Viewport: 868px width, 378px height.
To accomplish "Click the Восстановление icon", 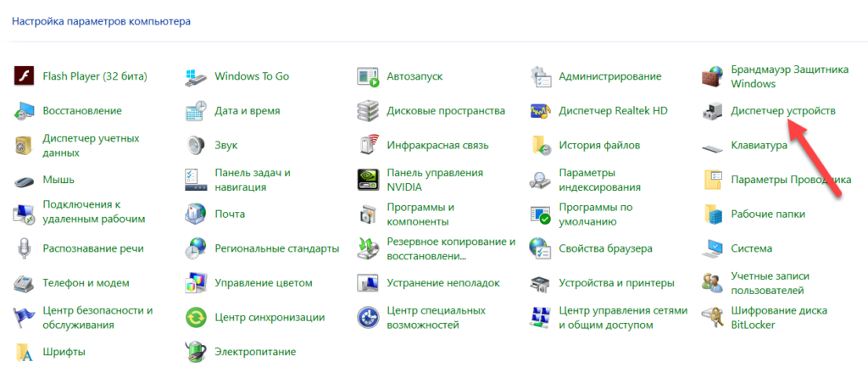I will (x=22, y=111).
